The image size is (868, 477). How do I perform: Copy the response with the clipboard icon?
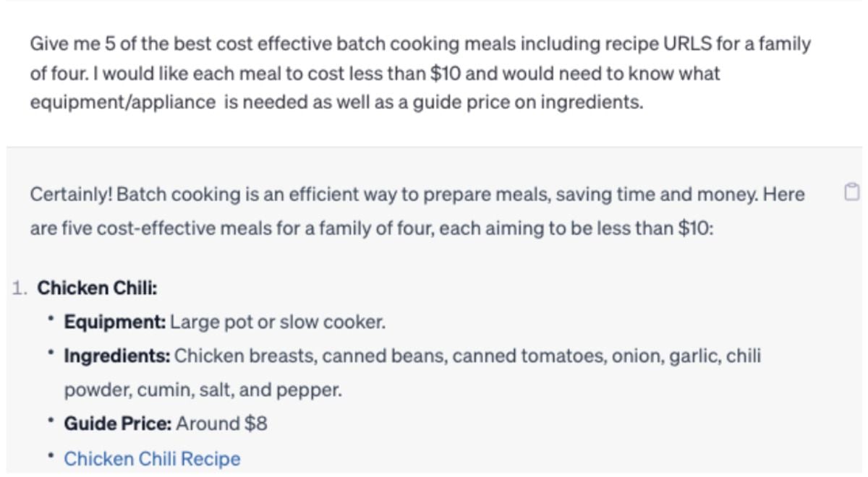coord(852,192)
